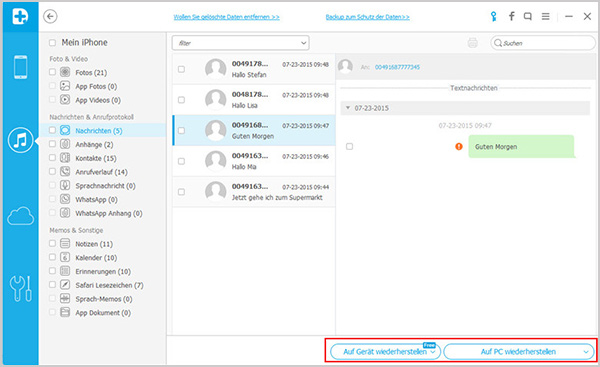Click Backup zum Schutz der Daten link
600x367 pixels.
(367, 17)
